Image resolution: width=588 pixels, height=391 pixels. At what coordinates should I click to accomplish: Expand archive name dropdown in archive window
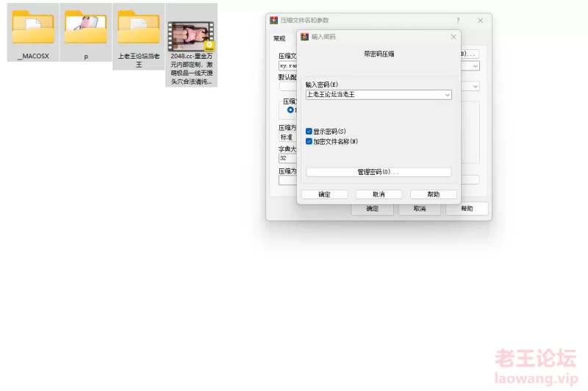click(475, 66)
